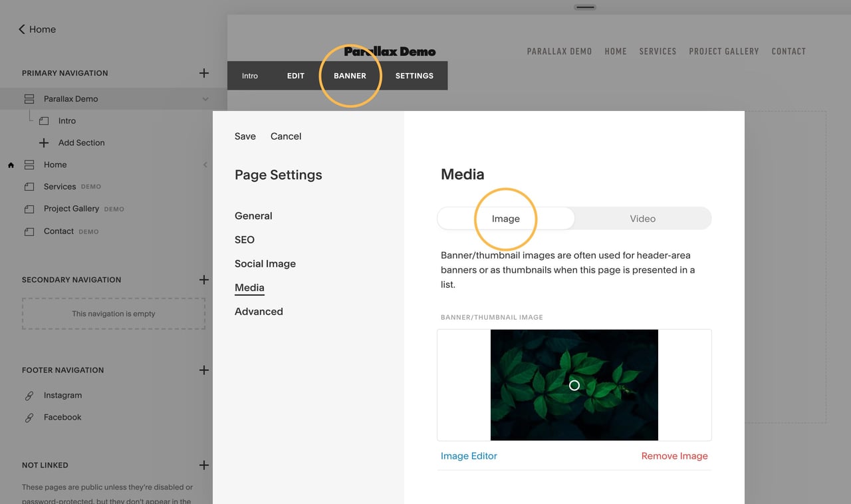Viewport: 851px width, 504px height.
Task: Open the Banner tab
Action: [x=350, y=75]
